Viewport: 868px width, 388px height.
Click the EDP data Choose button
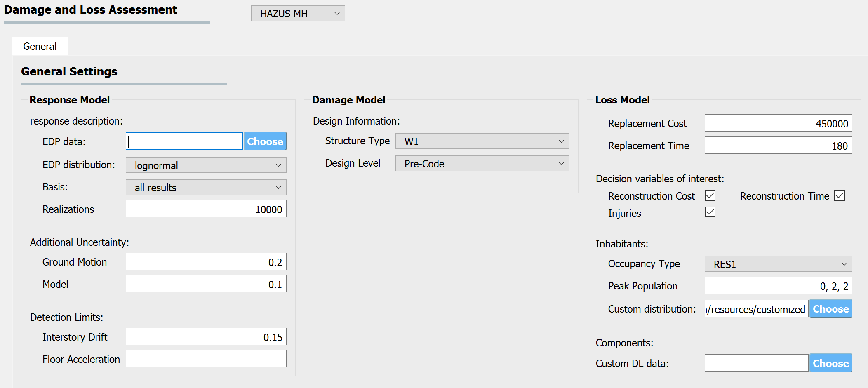point(265,141)
